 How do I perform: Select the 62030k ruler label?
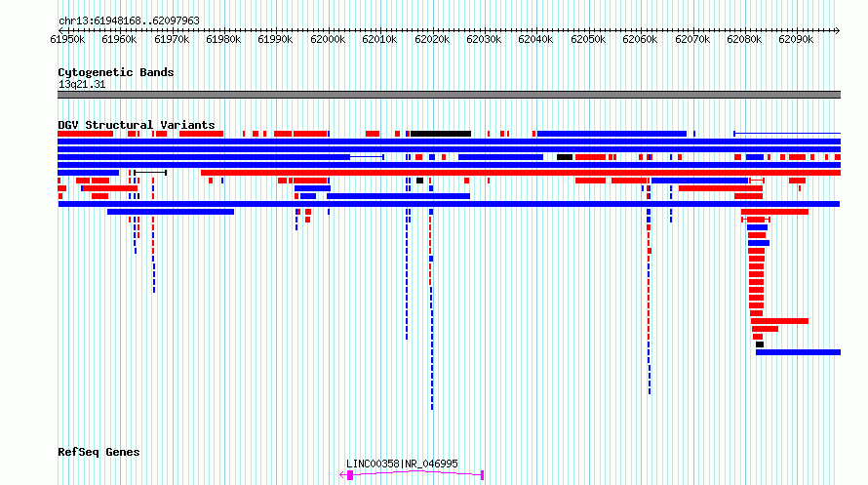484,40
